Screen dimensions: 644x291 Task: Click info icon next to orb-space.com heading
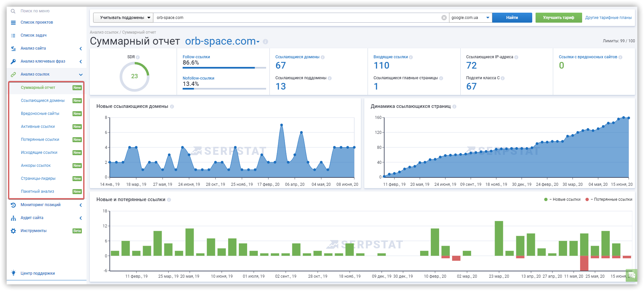pyautogui.click(x=265, y=42)
